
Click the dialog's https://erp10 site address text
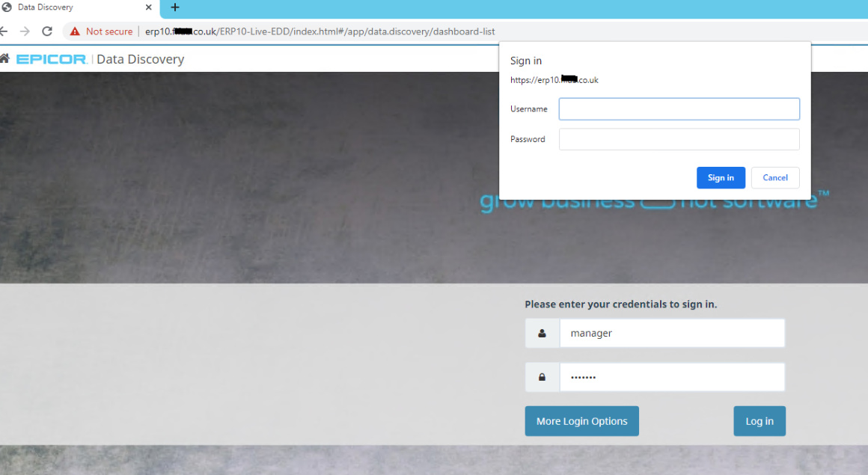[x=554, y=80]
